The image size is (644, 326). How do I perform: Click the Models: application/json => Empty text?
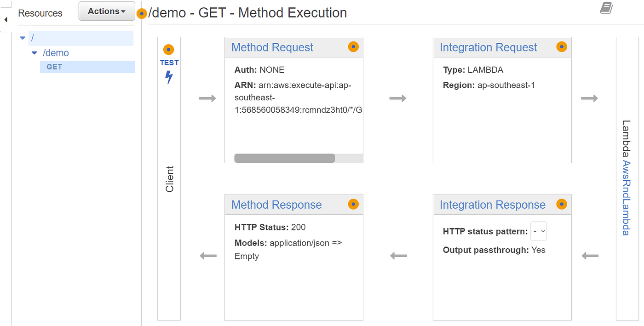288,249
